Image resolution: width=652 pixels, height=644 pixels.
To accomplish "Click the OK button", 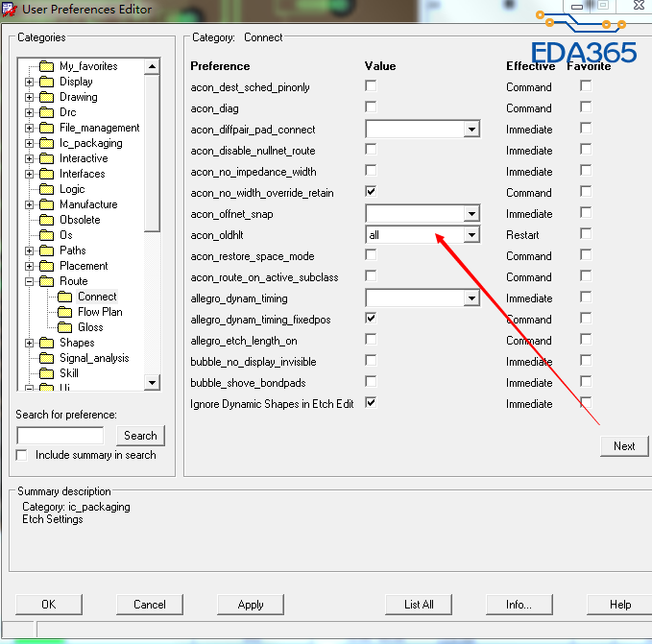I will (49, 605).
